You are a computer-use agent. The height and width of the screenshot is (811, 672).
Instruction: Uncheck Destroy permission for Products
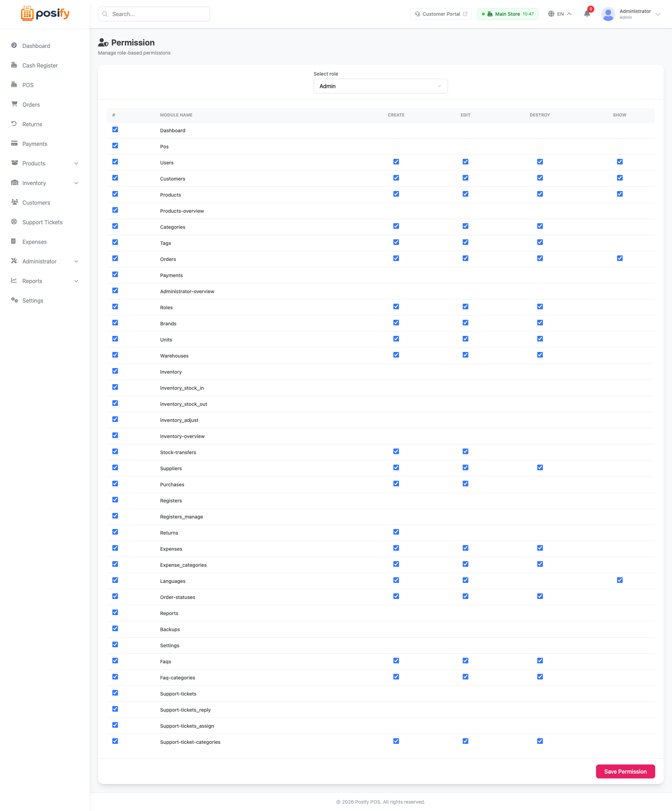tap(540, 194)
